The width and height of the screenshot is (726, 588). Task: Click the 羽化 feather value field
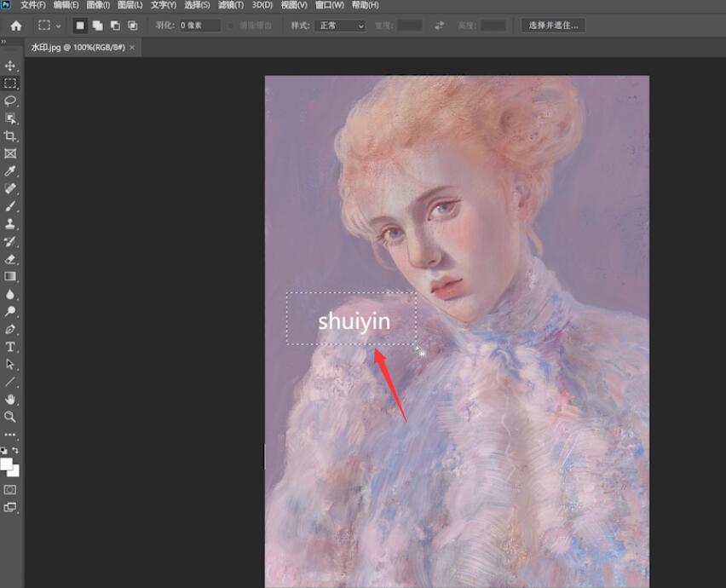200,26
